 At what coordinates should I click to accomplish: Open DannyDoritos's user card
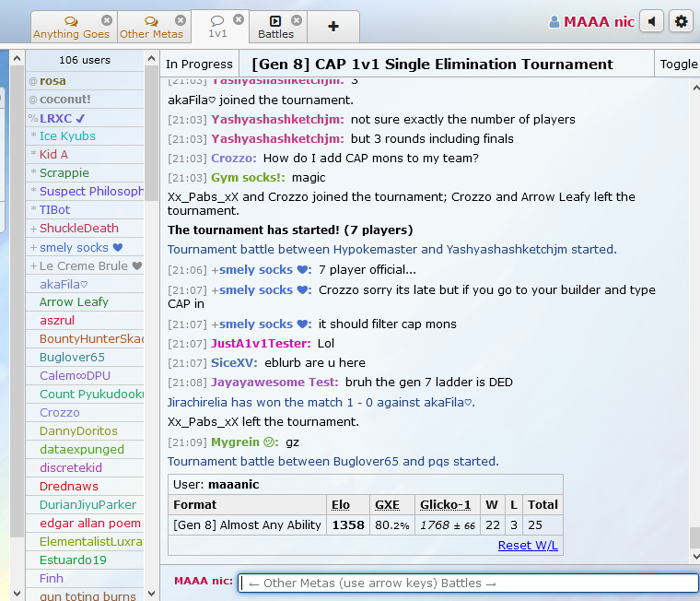85,430
